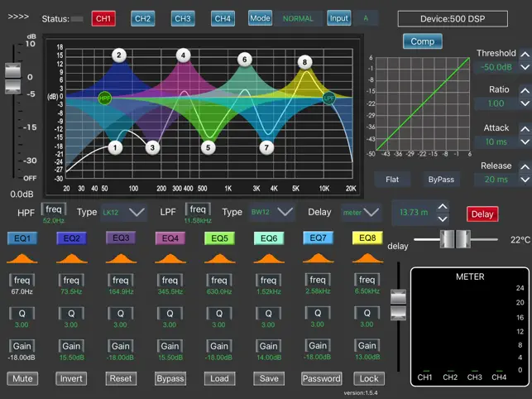Switch to CH3 channel tab
The width and height of the screenshot is (532, 399).
pyautogui.click(x=183, y=19)
